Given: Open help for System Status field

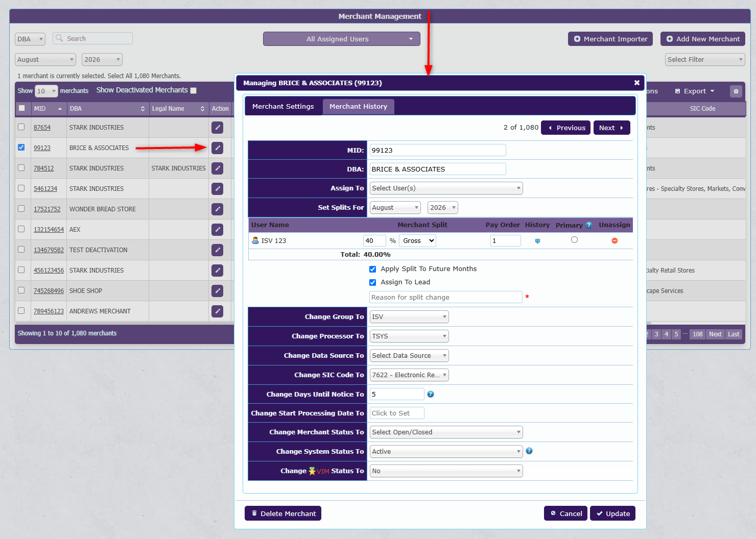Looking at the screenshot, I should pyautogui.click(x=529, y=451).
